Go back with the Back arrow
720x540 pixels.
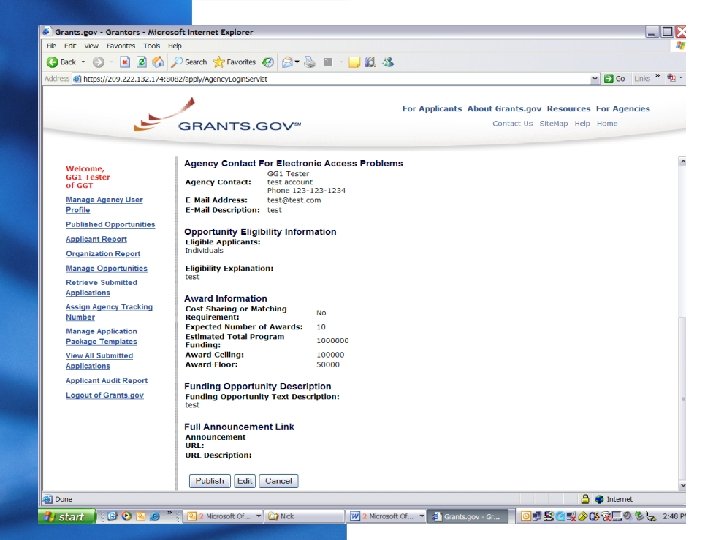tap(61, 62)
